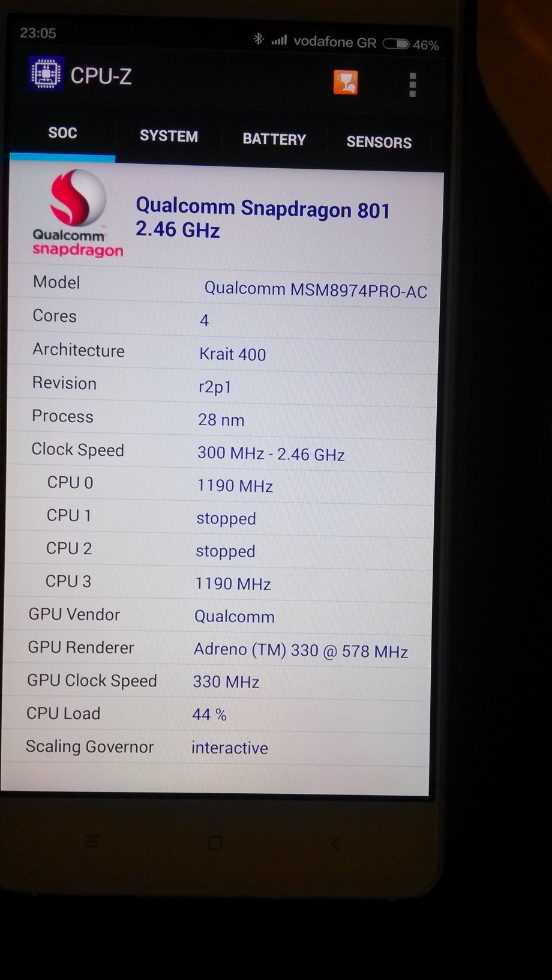This screenshot has width=552, height=980.
Task: Select the Clock Speed row
Action: [x=222, y=452]
